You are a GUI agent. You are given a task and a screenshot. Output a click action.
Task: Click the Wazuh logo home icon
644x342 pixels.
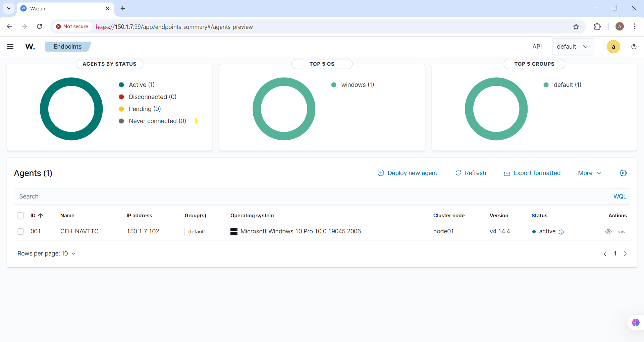coord(30,47)
